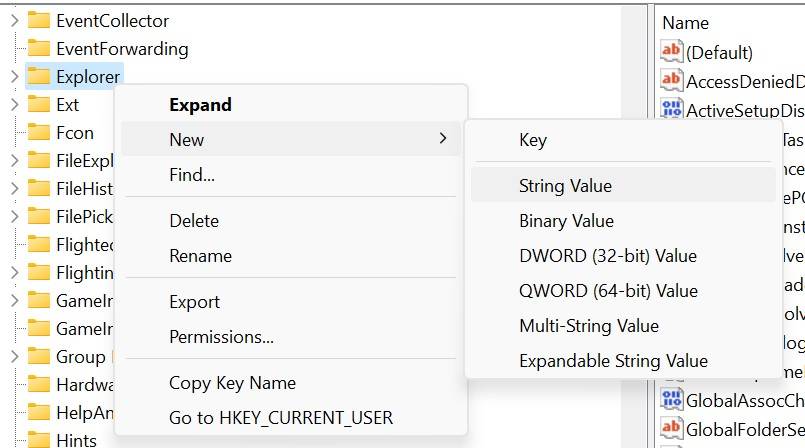Expand the EventCollector key chevron
Image resolution: width=805 pixels, height=448 pixels.
pos(14,21)
